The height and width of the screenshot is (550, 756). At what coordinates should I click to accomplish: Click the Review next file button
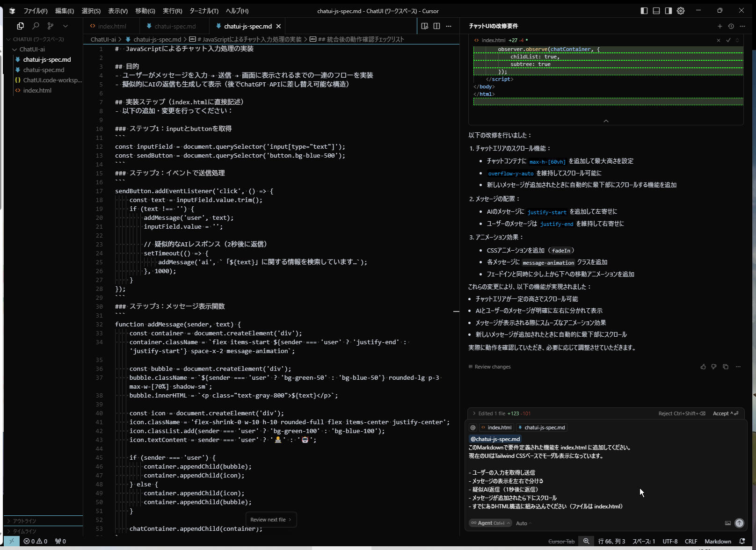coord(270,520)
